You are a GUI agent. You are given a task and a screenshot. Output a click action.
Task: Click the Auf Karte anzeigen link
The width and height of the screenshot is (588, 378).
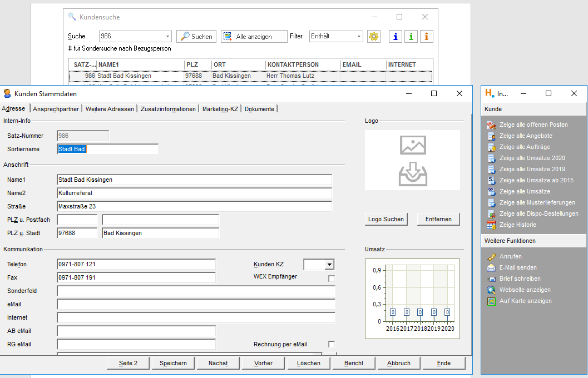(525, 301)
